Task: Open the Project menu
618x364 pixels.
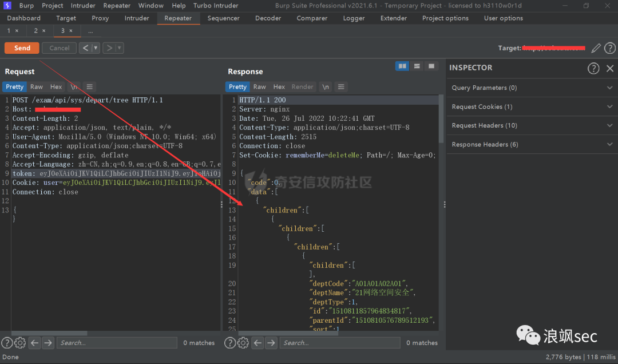Action: (x=53, y=6)
